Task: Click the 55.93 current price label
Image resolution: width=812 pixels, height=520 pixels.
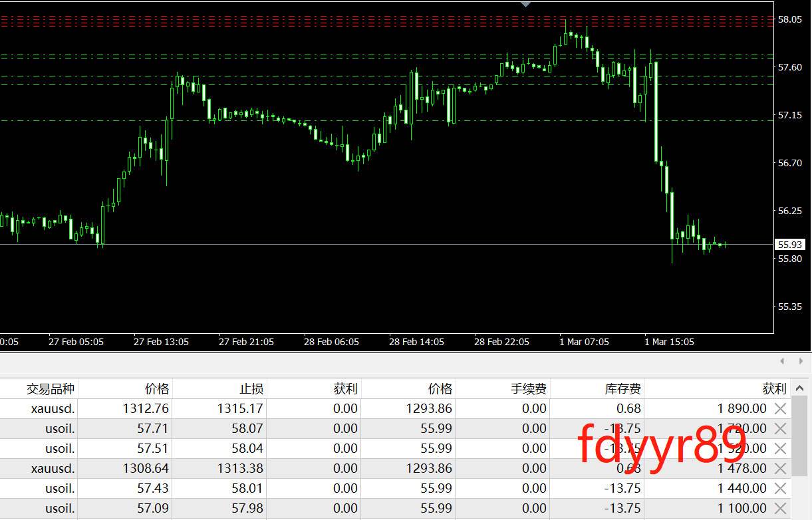Action: click(x=789, y=245)
